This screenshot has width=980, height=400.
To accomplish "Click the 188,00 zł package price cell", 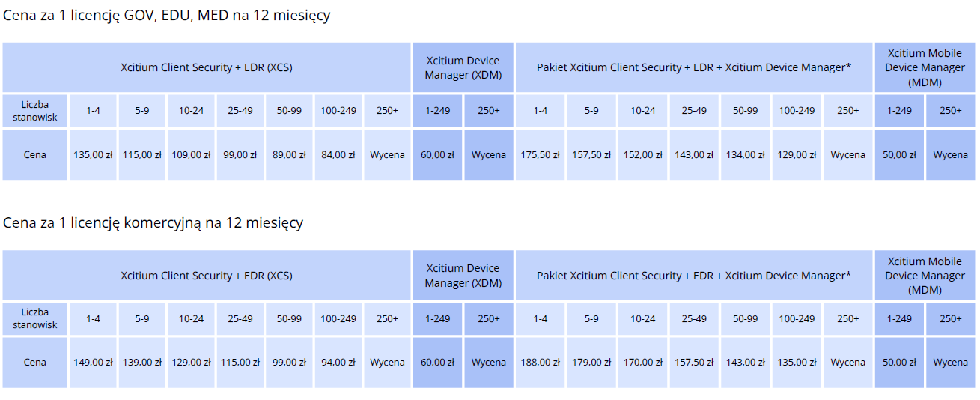I will [x=541, y=363].
